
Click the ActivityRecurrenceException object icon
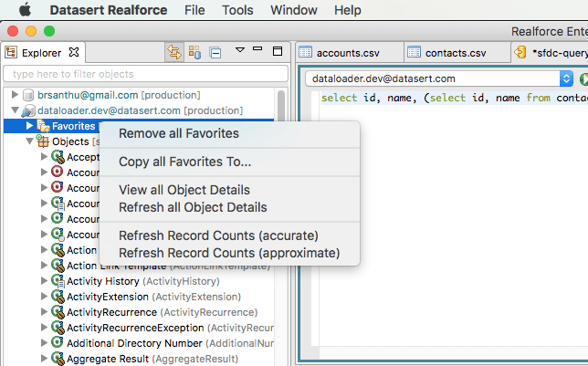point(58,328)
